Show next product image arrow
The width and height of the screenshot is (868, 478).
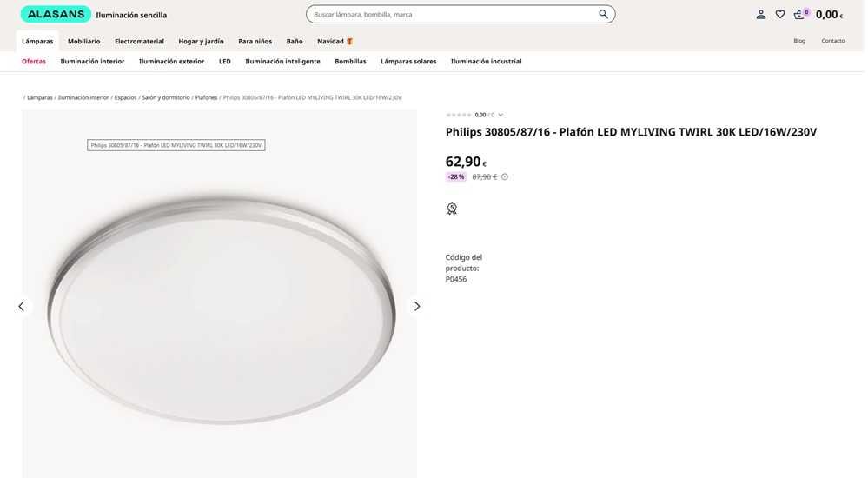[x=417, y=306]
